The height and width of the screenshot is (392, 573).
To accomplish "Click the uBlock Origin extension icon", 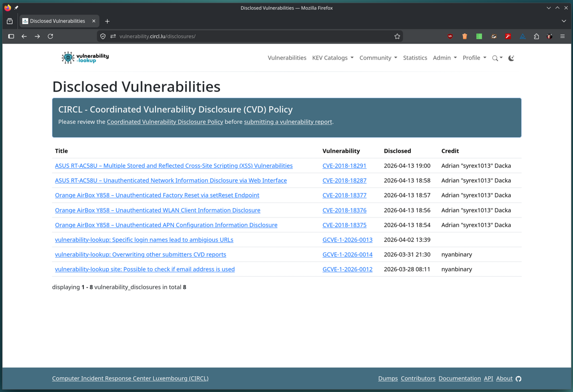I will point(450,36).
